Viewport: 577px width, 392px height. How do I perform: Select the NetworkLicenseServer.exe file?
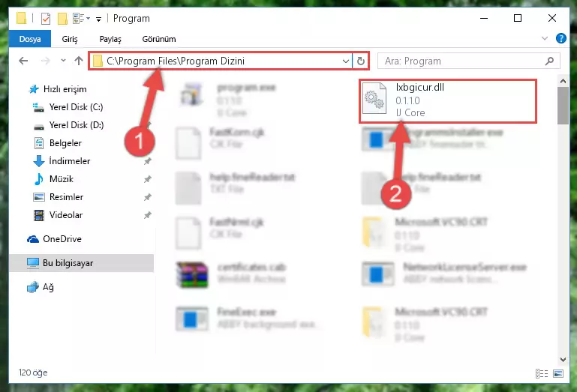444,274
